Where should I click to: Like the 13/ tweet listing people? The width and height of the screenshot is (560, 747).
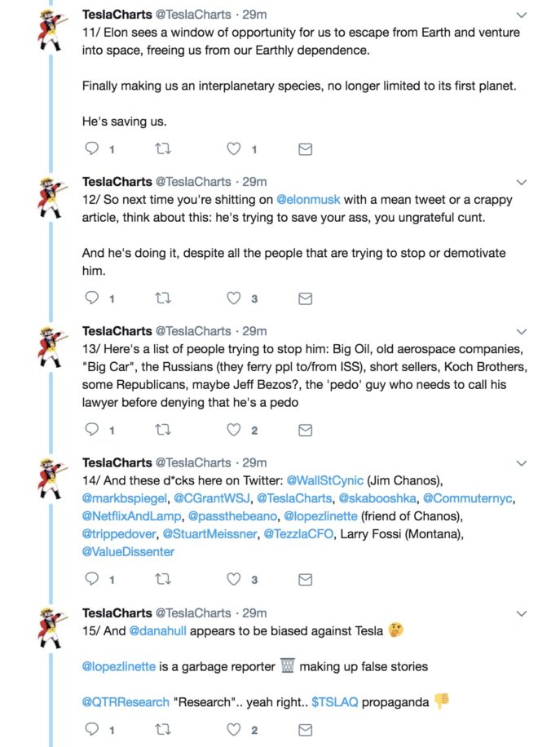(x=233, y=430)
